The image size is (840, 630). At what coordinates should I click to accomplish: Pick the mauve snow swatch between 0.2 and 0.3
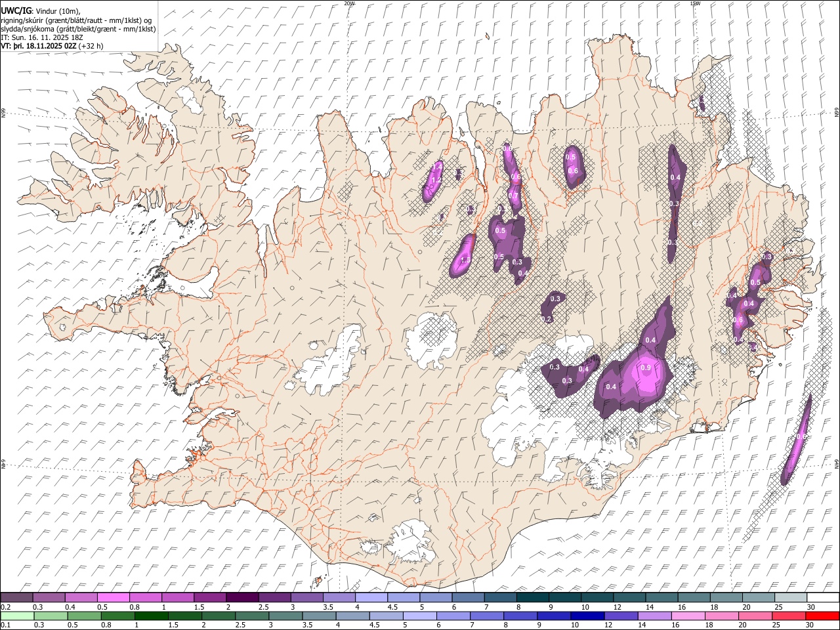coord(17,597)
